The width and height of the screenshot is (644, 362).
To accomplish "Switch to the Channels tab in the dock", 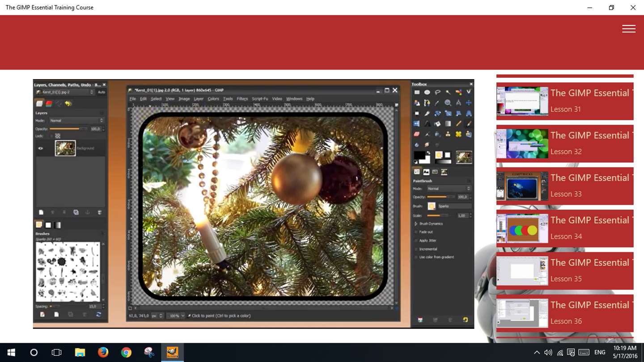I will [49, 103].
